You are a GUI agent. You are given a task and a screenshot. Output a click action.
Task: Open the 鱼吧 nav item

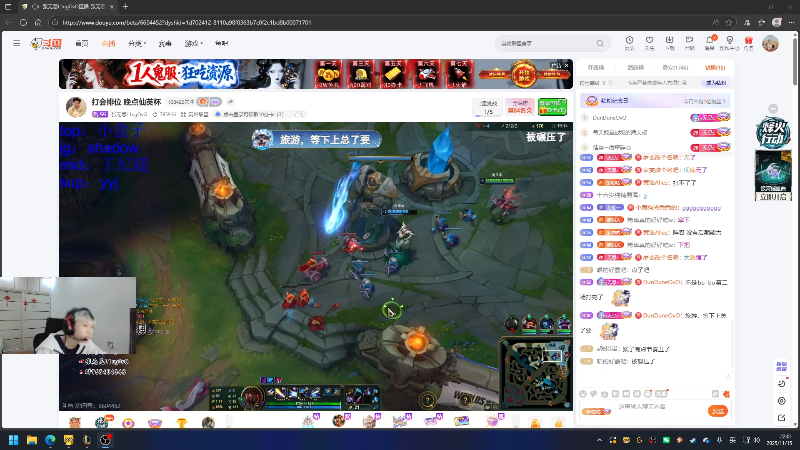pyautogui.click(x=221, y=44)
